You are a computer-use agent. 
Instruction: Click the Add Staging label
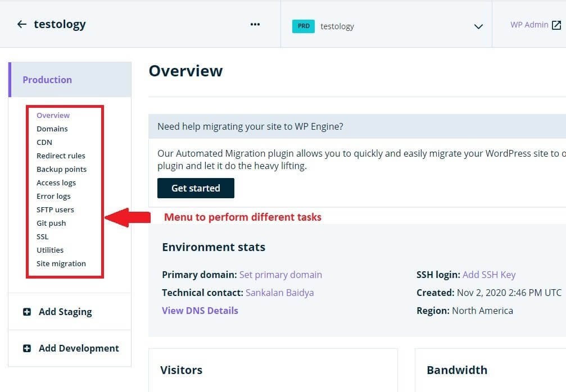pos(65,312)
